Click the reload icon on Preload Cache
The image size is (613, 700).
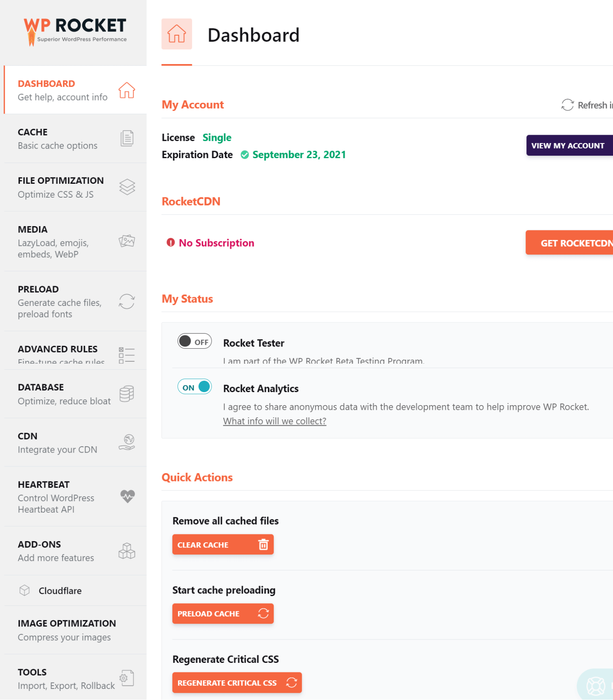pos(263,613)
